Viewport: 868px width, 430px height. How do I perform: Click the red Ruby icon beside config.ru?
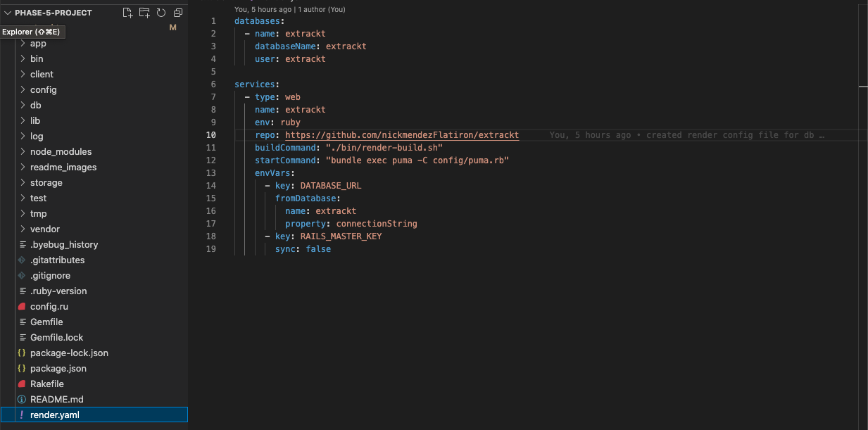click(22, 306)
